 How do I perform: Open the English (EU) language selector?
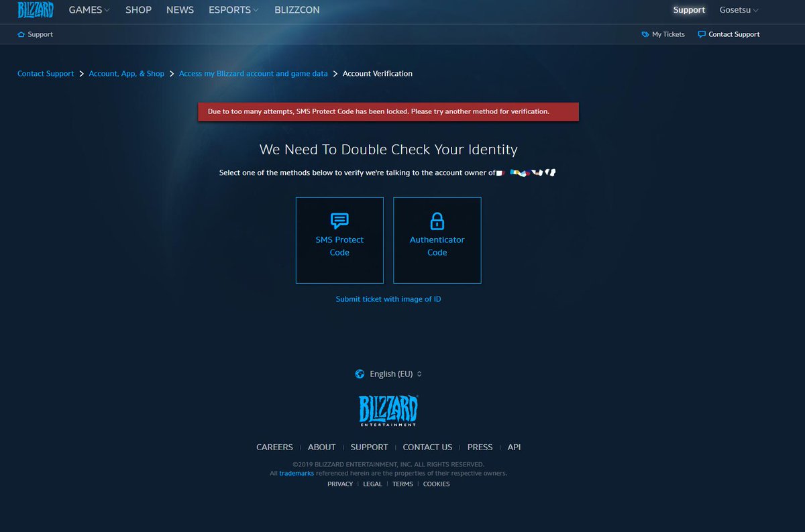pyautogui.click(x=396, y=374)
